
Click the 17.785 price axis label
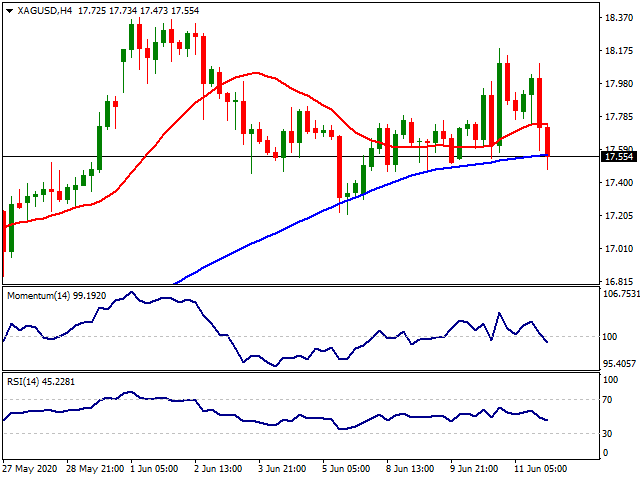[619, 117]
